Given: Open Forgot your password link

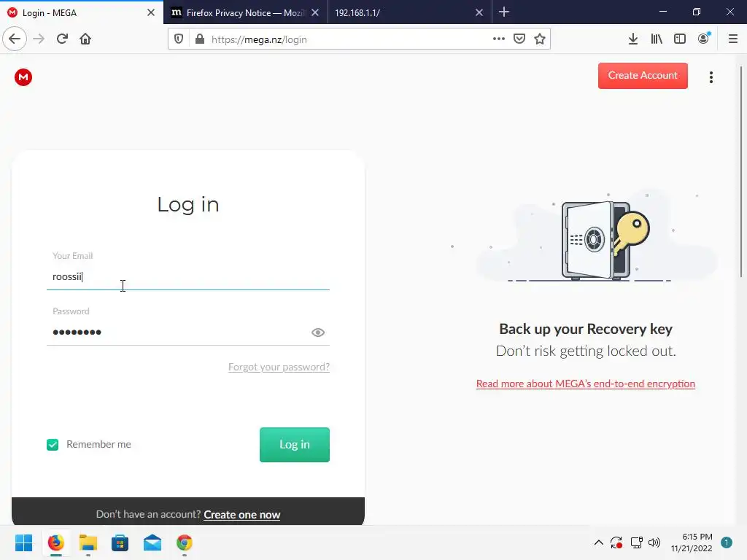Looking at the screenshot, I should point(279,367).
